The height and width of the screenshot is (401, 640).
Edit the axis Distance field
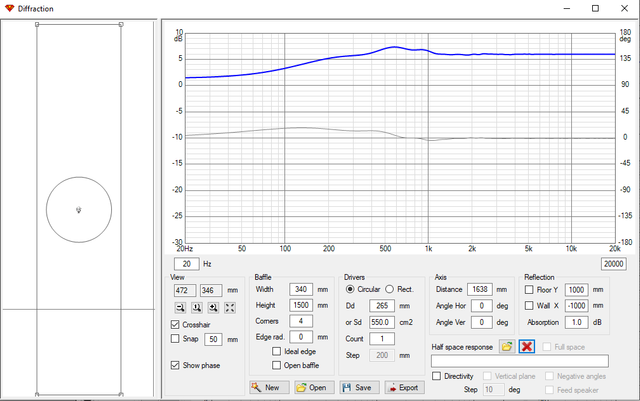point(480,290)
